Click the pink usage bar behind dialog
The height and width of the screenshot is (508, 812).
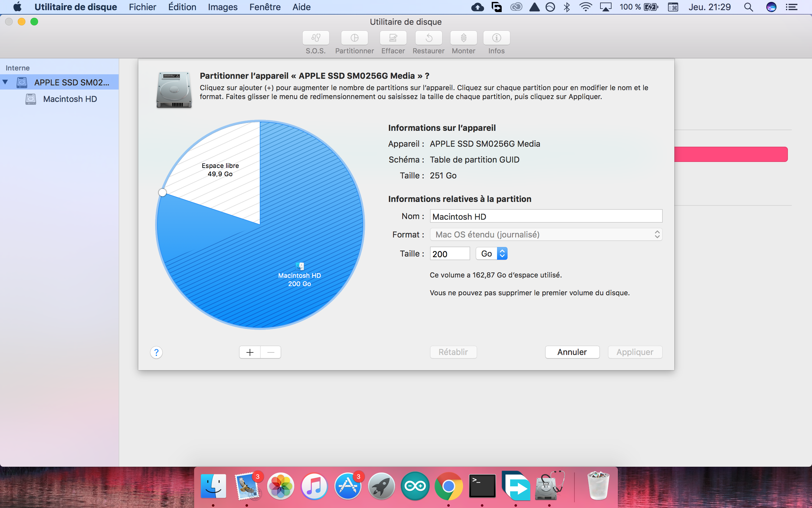[x=731, y=154]
